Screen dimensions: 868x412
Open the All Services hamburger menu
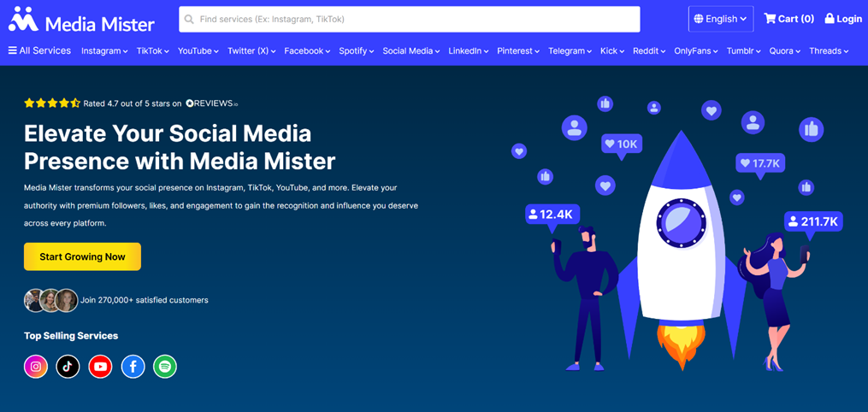point(39,50)
